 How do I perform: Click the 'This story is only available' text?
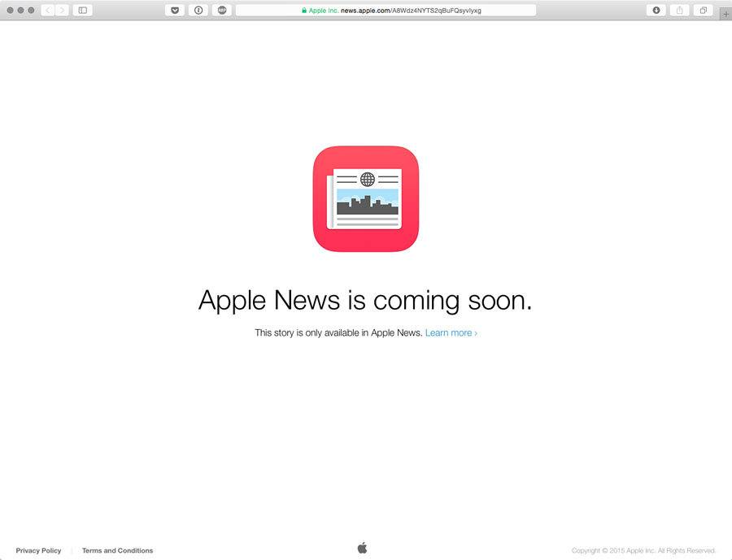coord(338,332)
